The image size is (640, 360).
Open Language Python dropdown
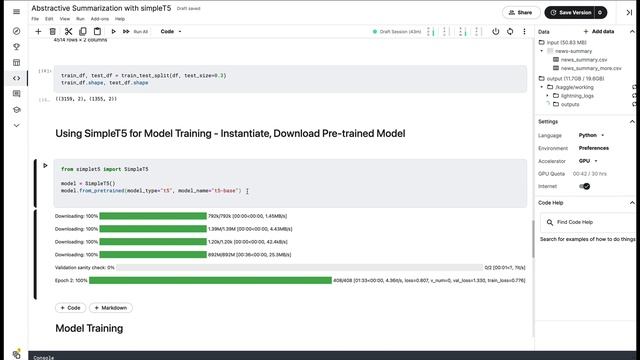(x=591, y=135)
